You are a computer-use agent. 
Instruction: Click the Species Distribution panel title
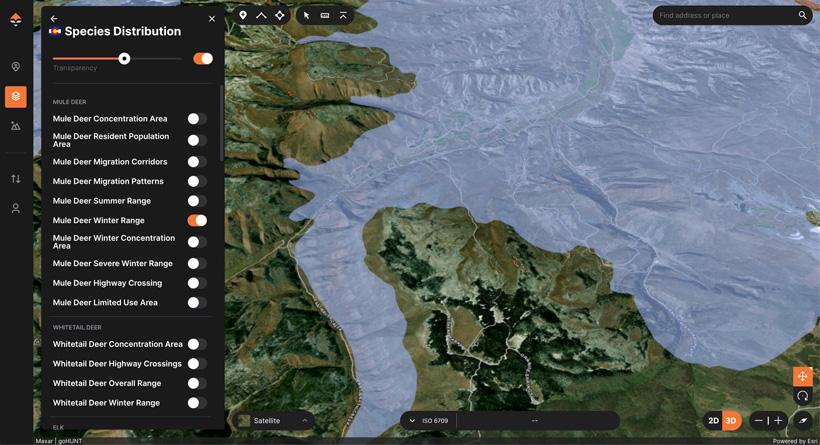123,31
